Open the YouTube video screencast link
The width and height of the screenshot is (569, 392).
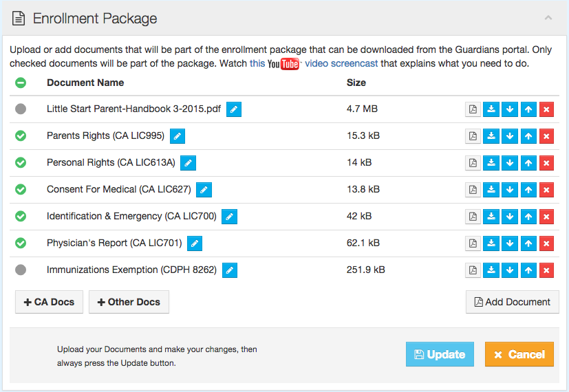(x=314, y=64)
